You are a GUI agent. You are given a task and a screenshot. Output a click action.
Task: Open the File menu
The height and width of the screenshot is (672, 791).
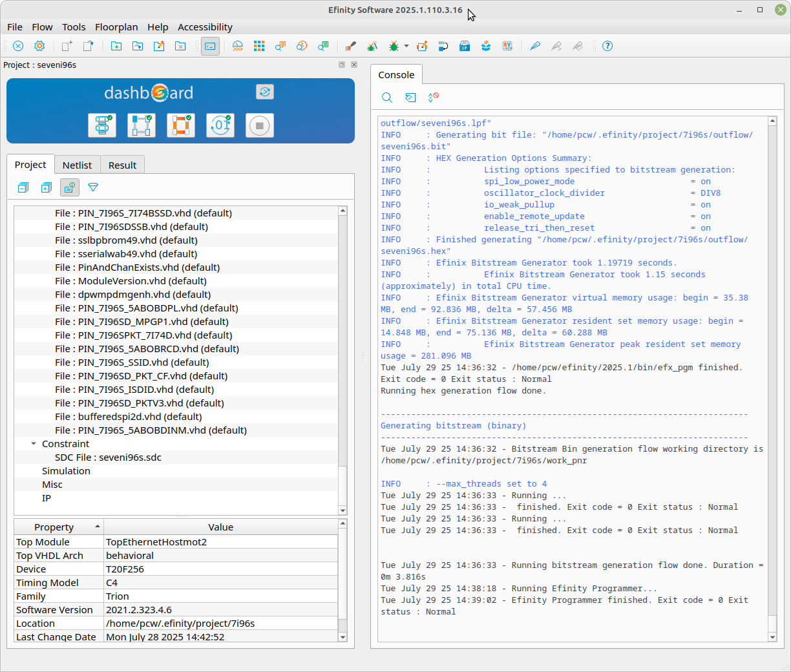click(x=15, y=27)
